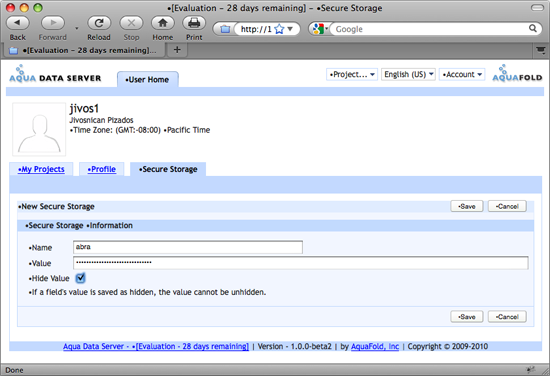Click the Reload page icon
The width and height of the screenshot is (550, 376).
coord(99,23)
